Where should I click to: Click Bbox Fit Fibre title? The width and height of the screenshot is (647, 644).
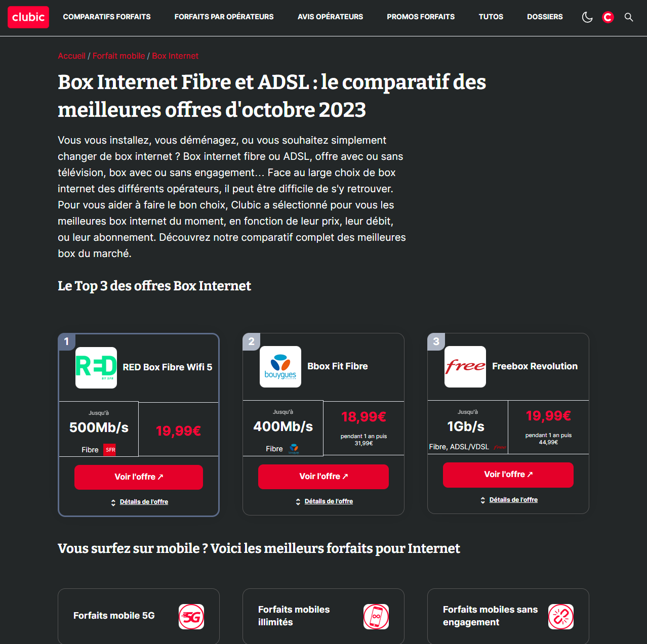click(338, 366)
